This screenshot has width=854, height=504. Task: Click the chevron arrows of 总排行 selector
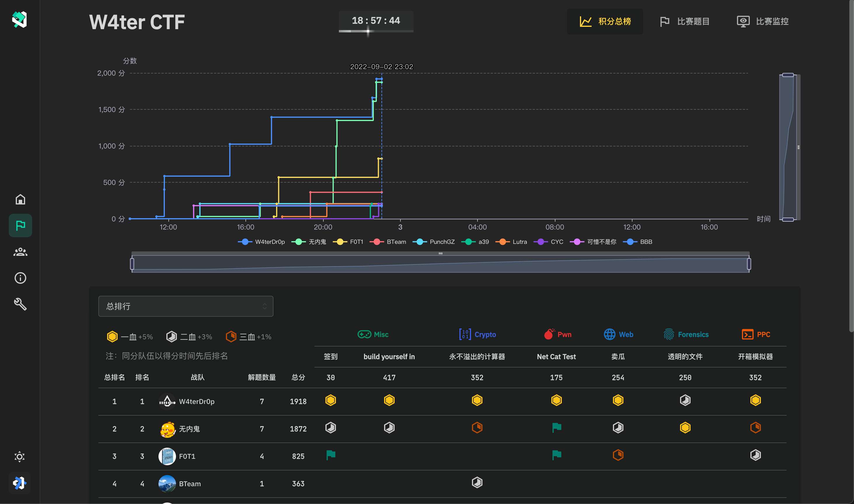[x=264, y=306]
